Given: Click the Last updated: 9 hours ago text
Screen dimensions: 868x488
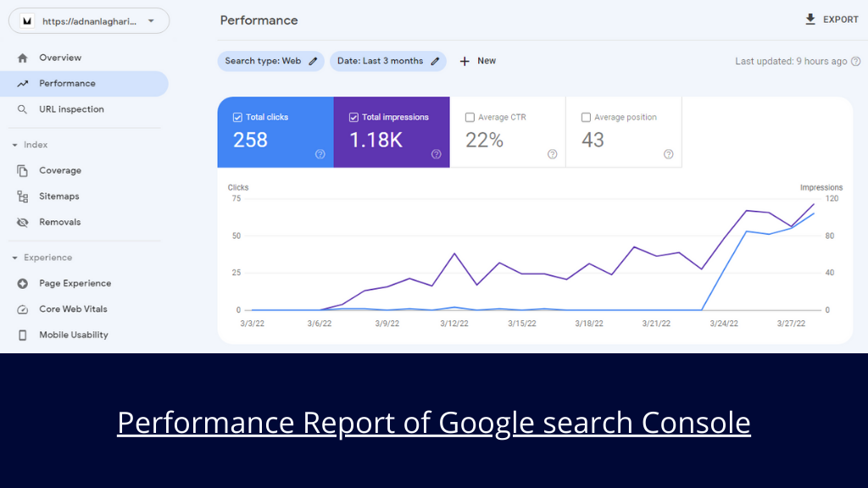Looking at the screenshot, I should click(791, 61).
